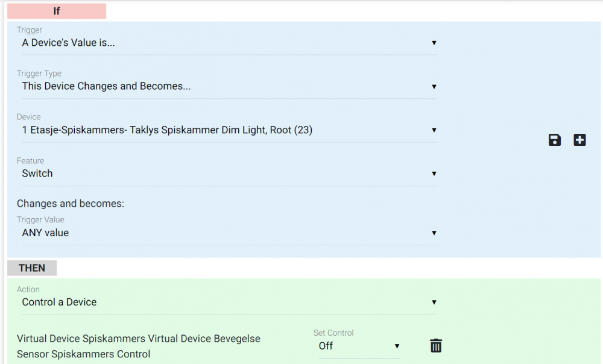Screen dimensions: 603x364
Task: Click the gray THEN section header
Action: [x=32, y=268]
